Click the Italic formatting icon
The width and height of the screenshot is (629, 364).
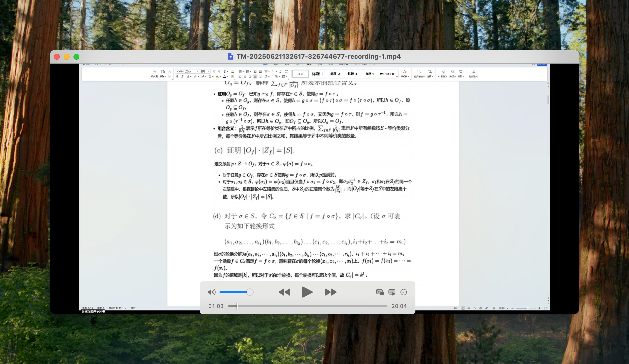182,77
